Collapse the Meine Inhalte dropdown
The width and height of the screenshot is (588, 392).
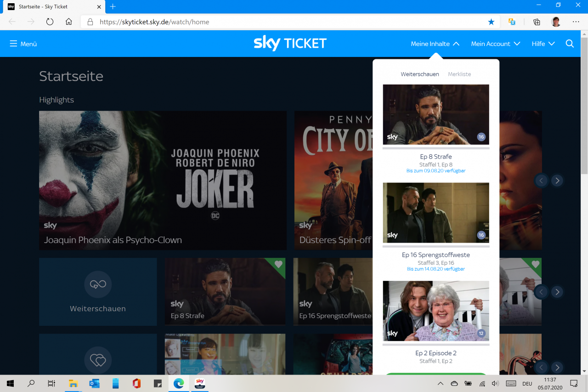pos(435,44)
